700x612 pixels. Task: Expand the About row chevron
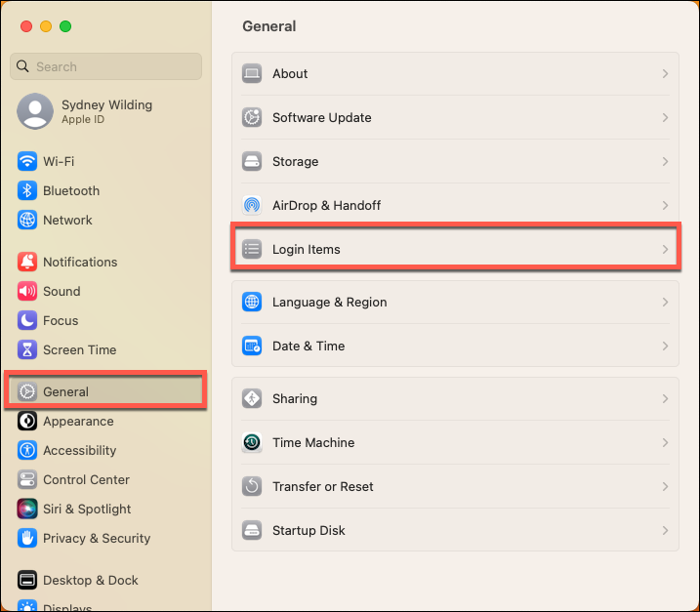click(665, 73)
